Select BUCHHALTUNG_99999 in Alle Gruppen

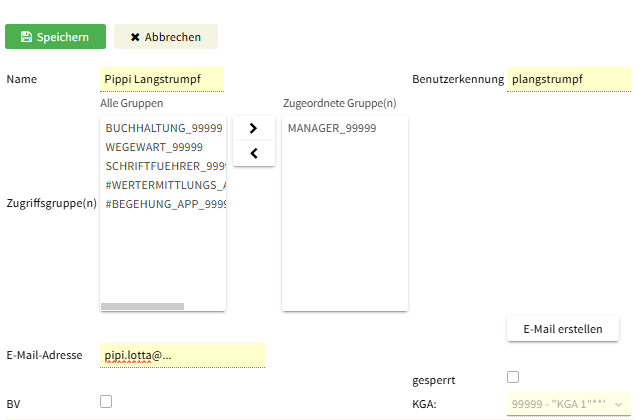(163, 129)
